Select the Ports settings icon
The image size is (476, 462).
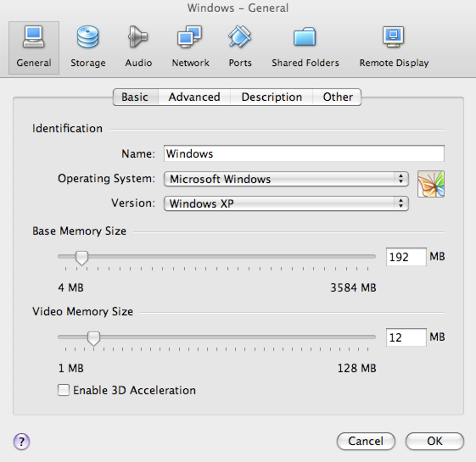(240, 48)
